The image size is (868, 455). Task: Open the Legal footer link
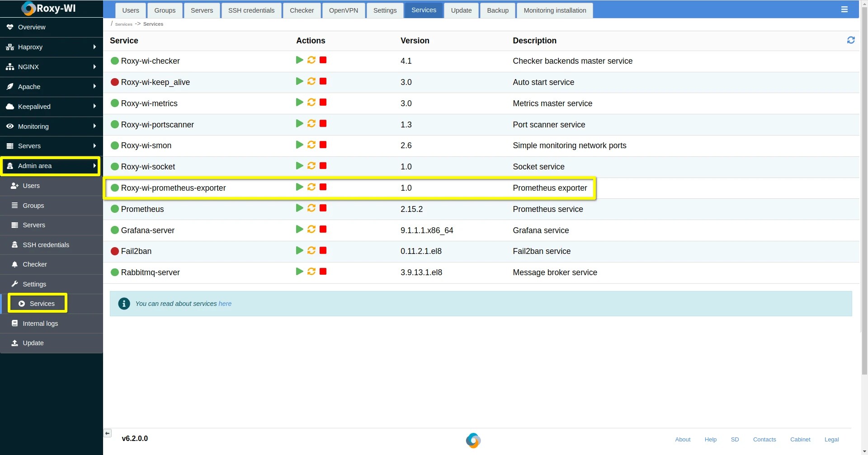[x=831, y=439]
